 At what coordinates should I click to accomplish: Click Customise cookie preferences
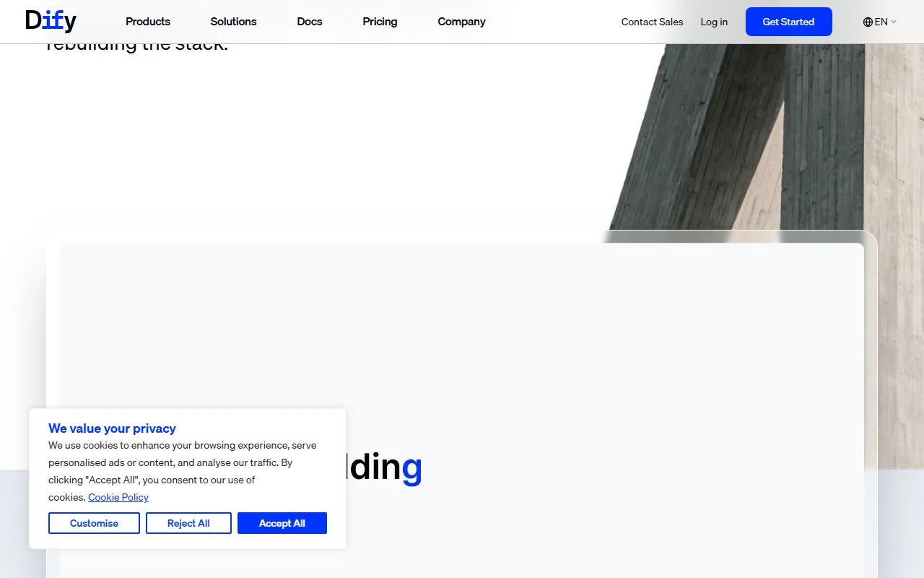(x=94, y=523)
